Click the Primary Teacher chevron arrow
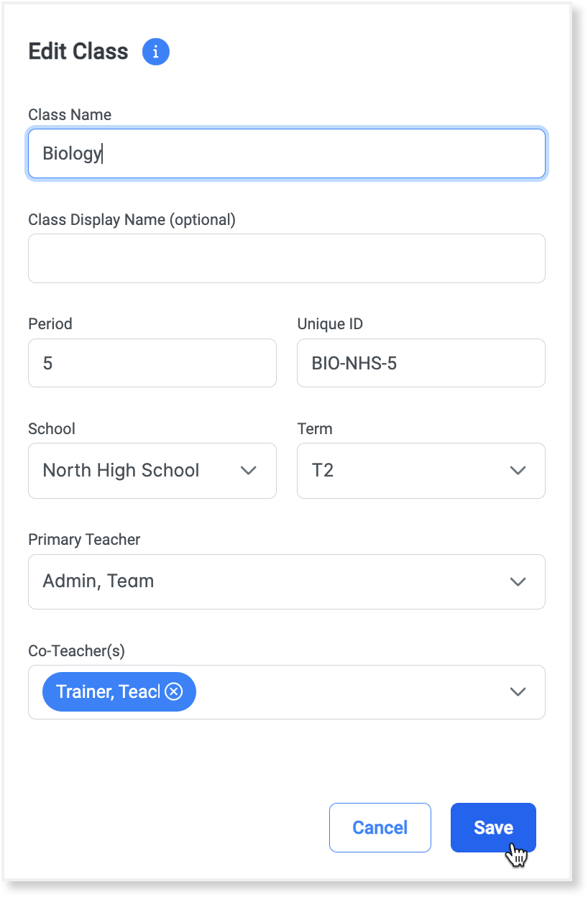Image resolution: width=588 pixels, height=897 pixels. 518,581
